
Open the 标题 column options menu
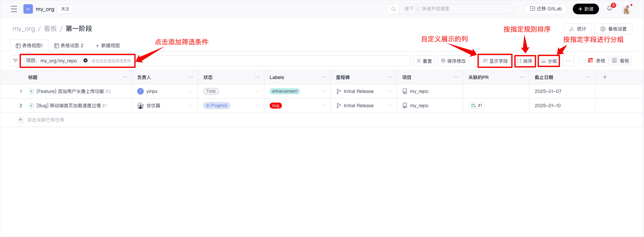pos(125,77)
